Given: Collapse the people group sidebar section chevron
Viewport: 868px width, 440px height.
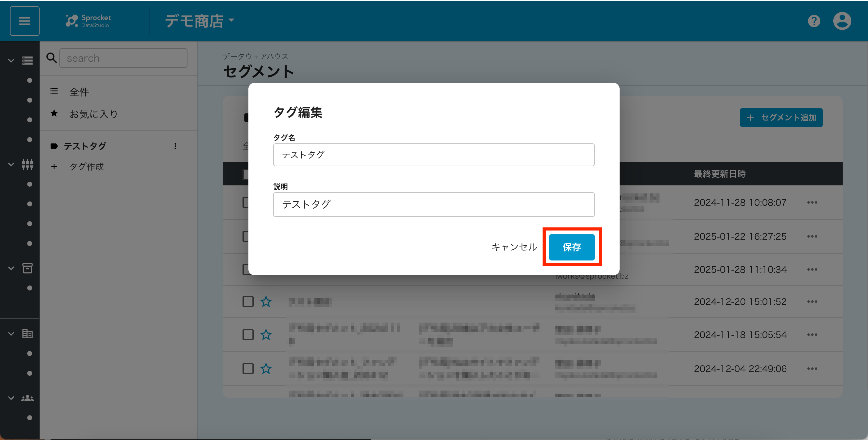Looking at the screenshot, I should 11,398.
